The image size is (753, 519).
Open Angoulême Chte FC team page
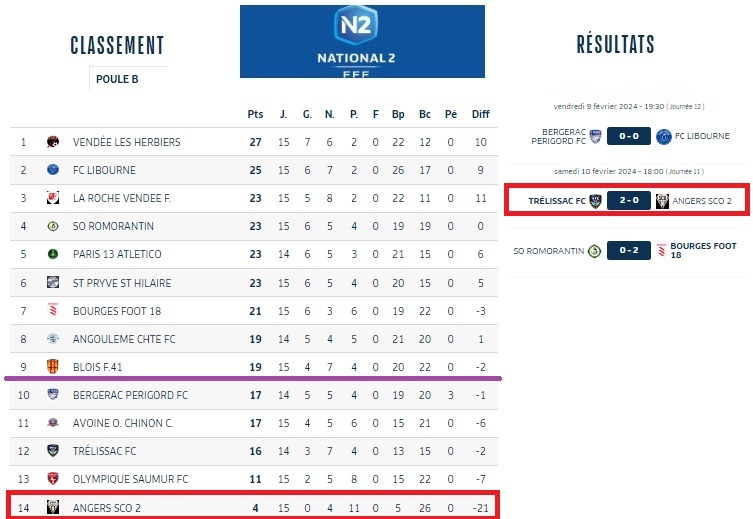coord(124,339)
